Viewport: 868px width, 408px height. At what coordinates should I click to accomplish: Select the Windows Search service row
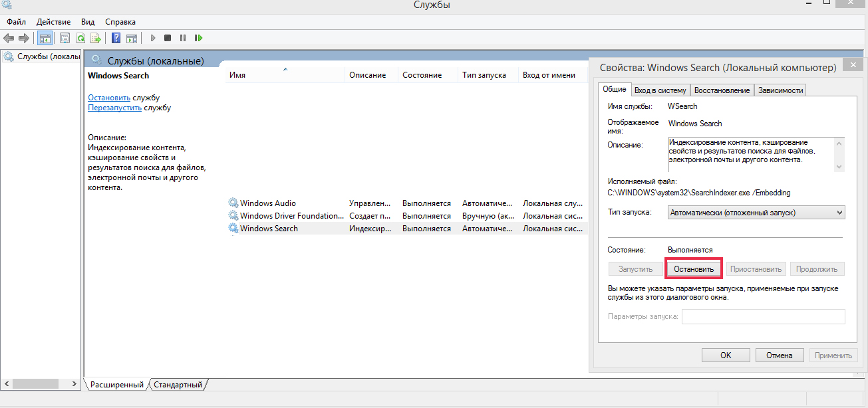pos(406,229)
